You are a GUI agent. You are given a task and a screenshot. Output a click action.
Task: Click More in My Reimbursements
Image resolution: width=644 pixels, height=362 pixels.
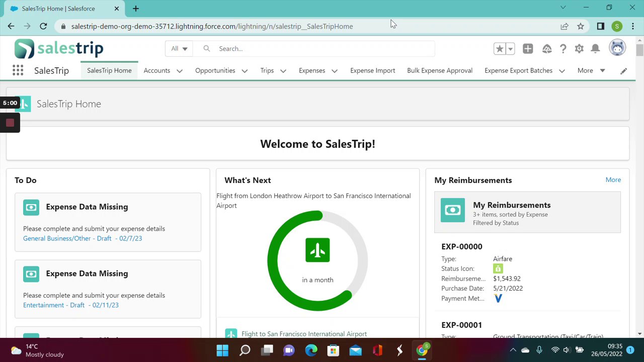[613, 180]
